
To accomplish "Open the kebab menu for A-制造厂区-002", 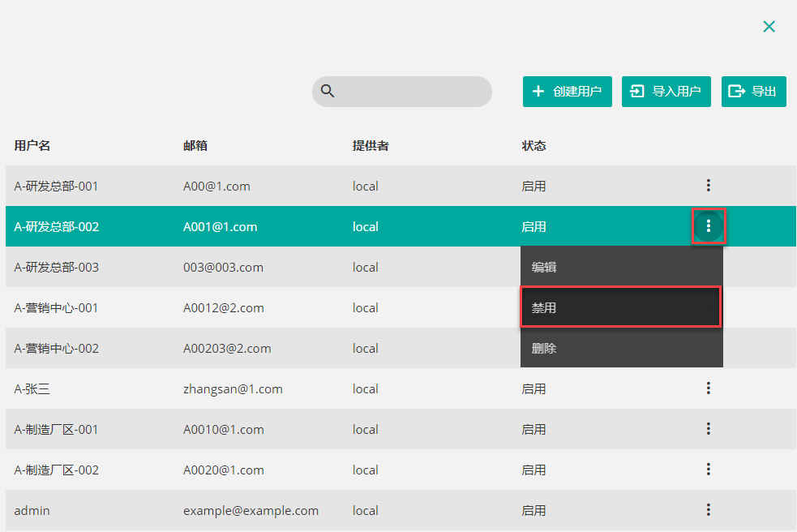I will tap(708, 470).
